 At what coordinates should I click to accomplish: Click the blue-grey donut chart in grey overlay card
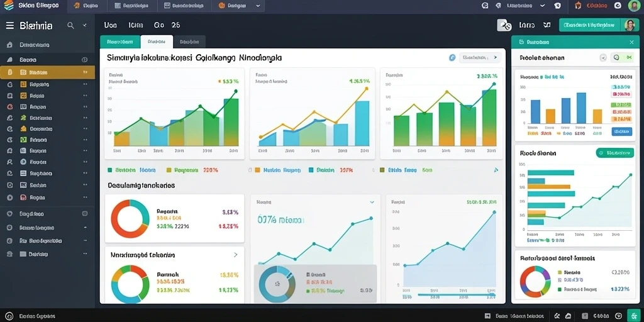coord(277,284)
